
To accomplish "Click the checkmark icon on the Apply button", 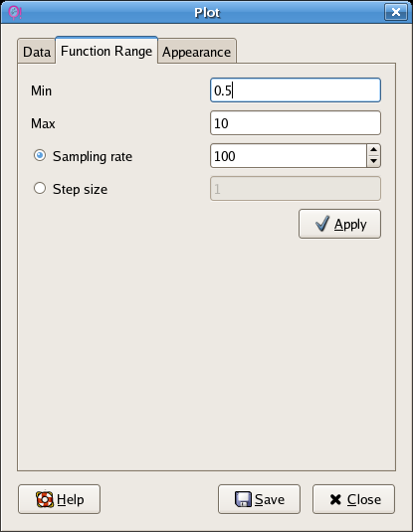I will [322, 224].
